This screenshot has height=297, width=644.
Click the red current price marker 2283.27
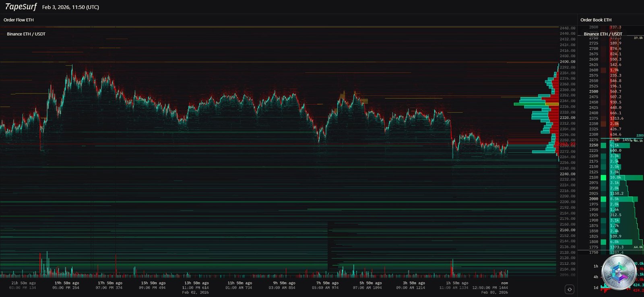pyautogui.click(x=567, y=144)
